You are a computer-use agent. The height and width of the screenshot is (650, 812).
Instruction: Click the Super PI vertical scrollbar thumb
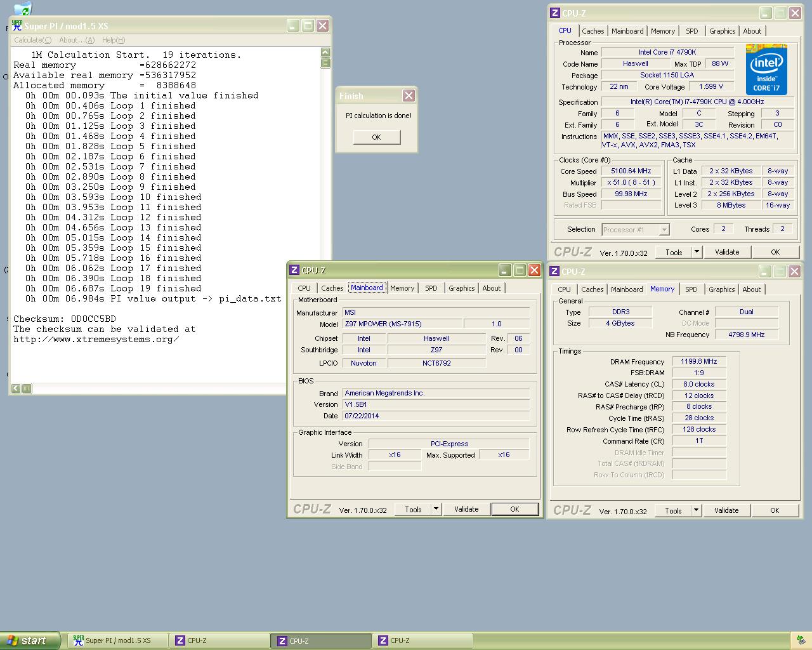[x=325, y=63]
